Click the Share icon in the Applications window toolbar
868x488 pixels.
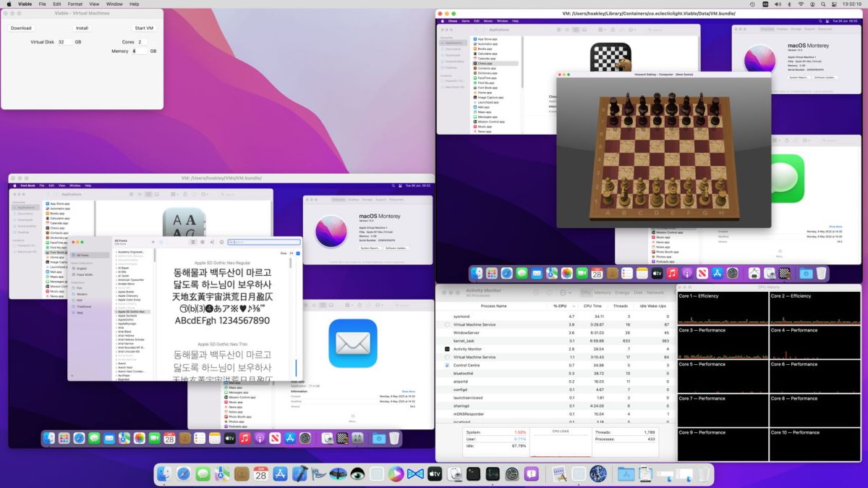point(613,29)
